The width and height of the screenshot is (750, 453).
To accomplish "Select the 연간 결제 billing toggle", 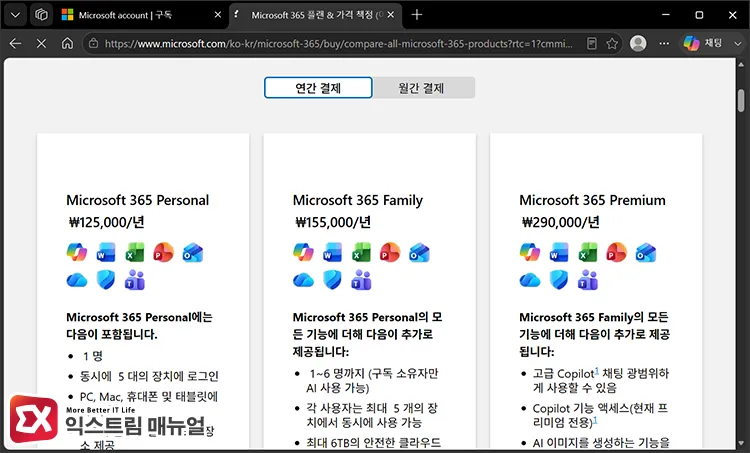I will click(318, 88).
